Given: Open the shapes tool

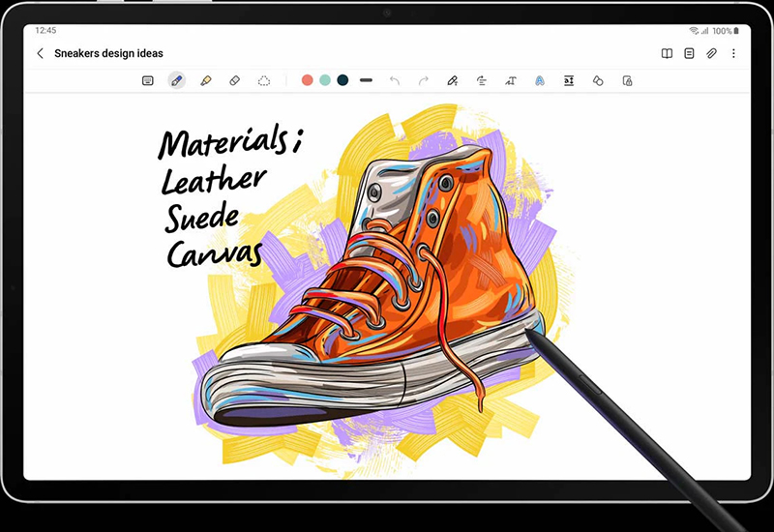Looking at the screenshot, I should [x=598, y=80].
